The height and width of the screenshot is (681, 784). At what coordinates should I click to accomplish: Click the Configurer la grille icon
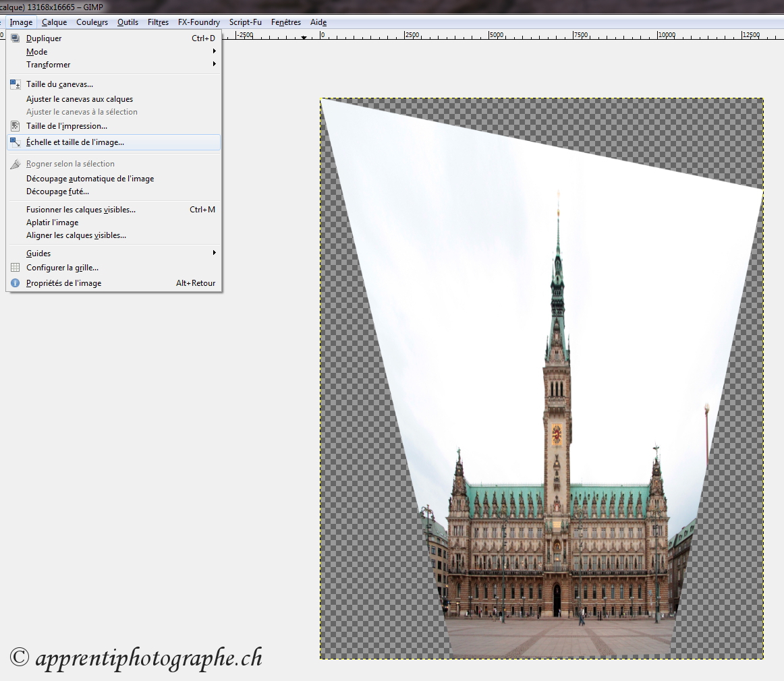click(15, 268)
